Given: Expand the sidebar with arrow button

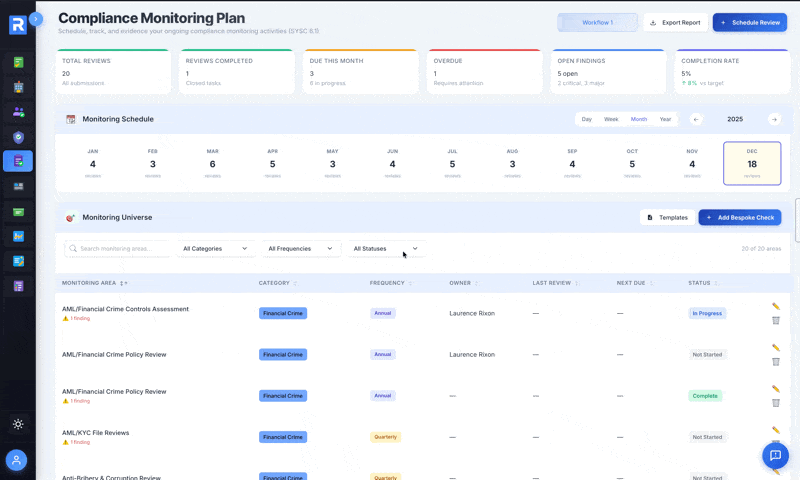Looking at the screenshot, I should tap(36, 19).
